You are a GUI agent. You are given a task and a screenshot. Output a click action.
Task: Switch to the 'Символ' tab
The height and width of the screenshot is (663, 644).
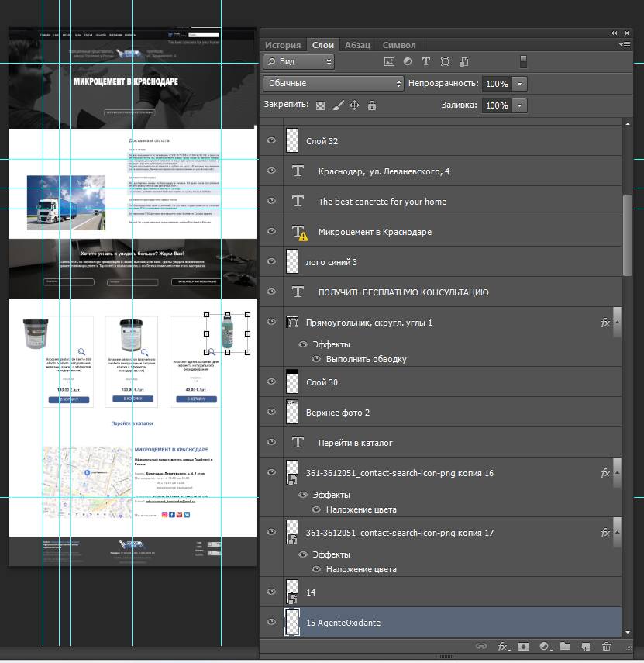pos(399,45)
